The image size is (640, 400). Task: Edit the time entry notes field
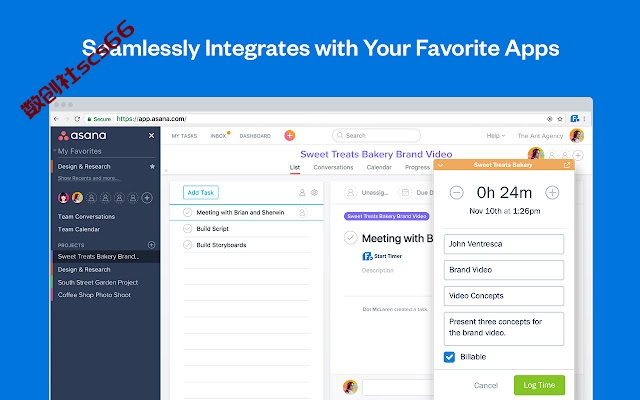[x=504, y=329]
